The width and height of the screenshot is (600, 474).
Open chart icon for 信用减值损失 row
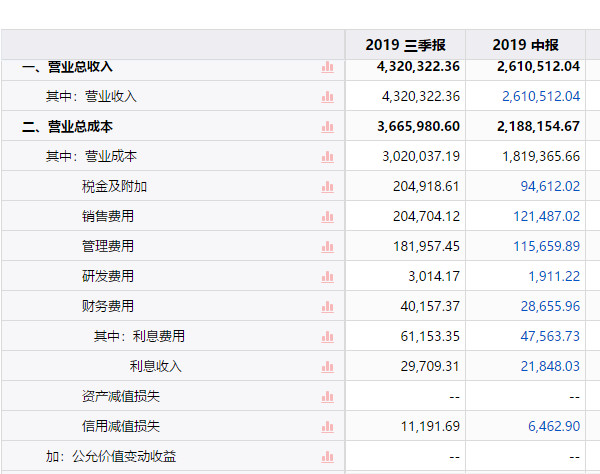328,427
